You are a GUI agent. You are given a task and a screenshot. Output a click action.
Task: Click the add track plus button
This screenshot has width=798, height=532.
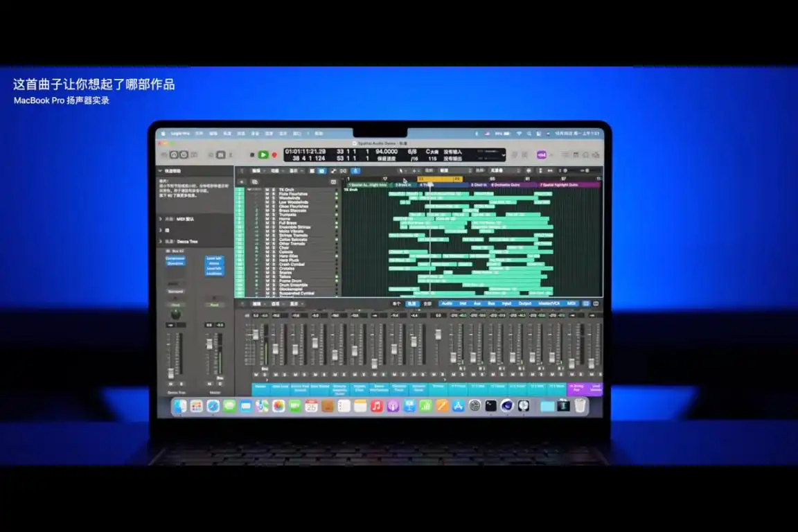(x=242, y=181)
